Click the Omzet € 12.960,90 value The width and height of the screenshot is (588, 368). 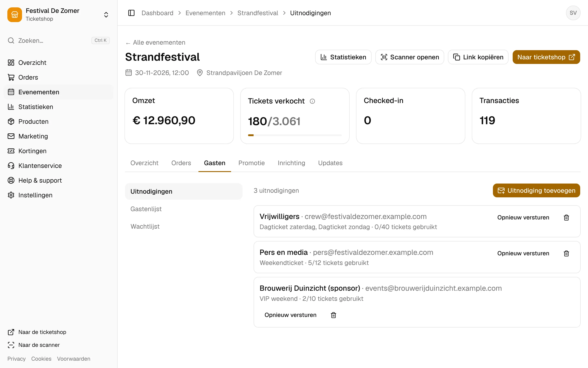click(164, 121)
